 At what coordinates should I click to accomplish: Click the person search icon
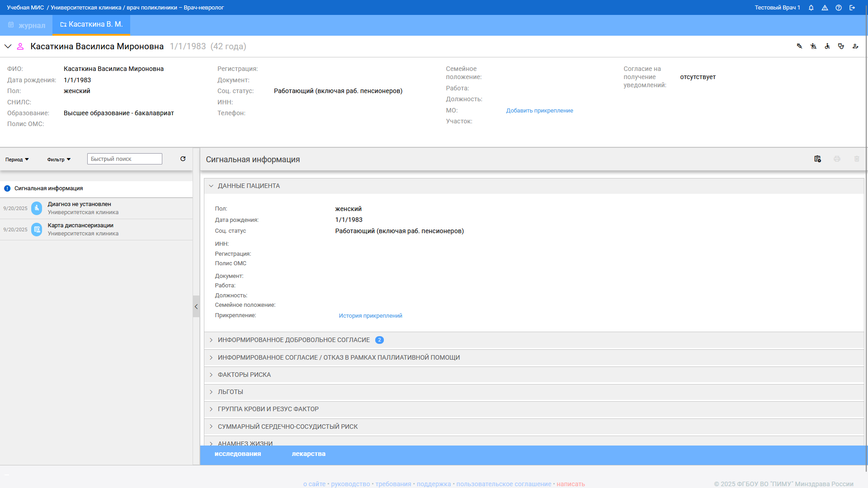(x=813, y=46)
